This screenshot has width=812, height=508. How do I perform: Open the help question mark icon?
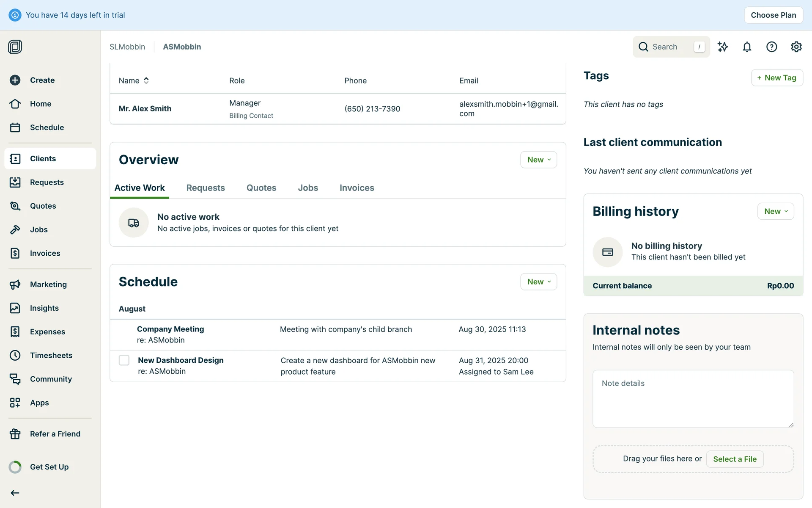(x=771, y=47)
